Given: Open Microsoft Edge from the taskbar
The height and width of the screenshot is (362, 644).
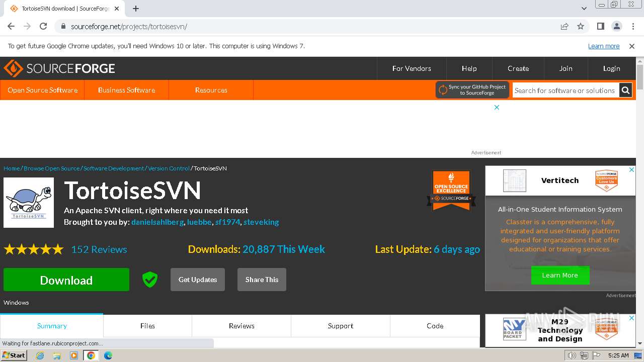Looking at the screenshot, I should tap(108, 355).
